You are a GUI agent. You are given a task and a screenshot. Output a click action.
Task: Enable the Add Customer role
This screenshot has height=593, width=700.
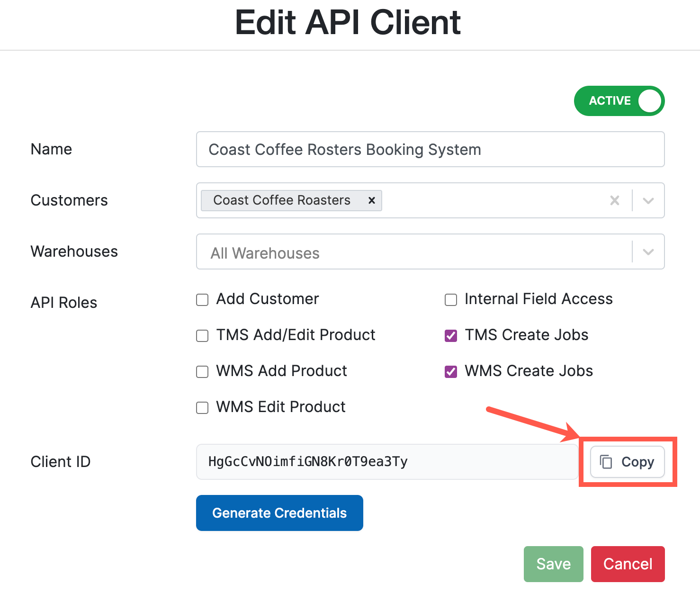pyautogui.click(x=202, y=299)
